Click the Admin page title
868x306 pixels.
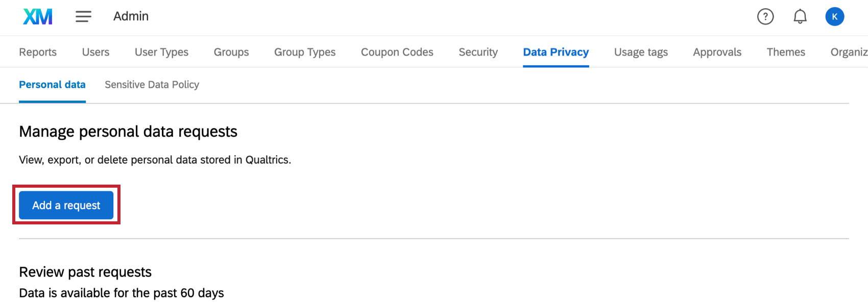tap(131, 16)
